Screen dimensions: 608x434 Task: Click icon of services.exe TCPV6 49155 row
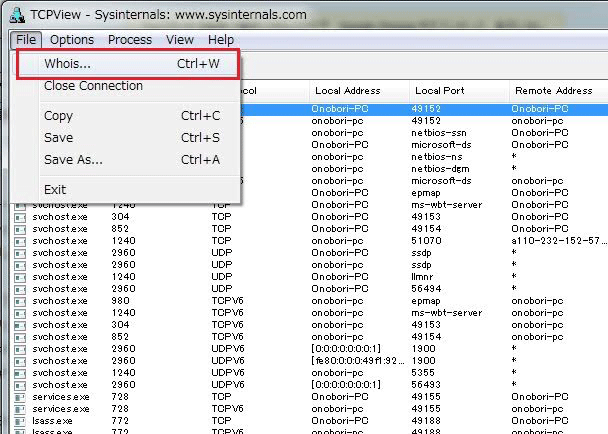(x=20, y=410)
